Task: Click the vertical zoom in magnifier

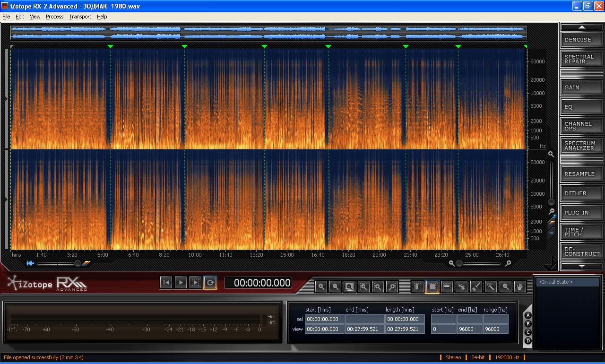Action: [551, 154]
